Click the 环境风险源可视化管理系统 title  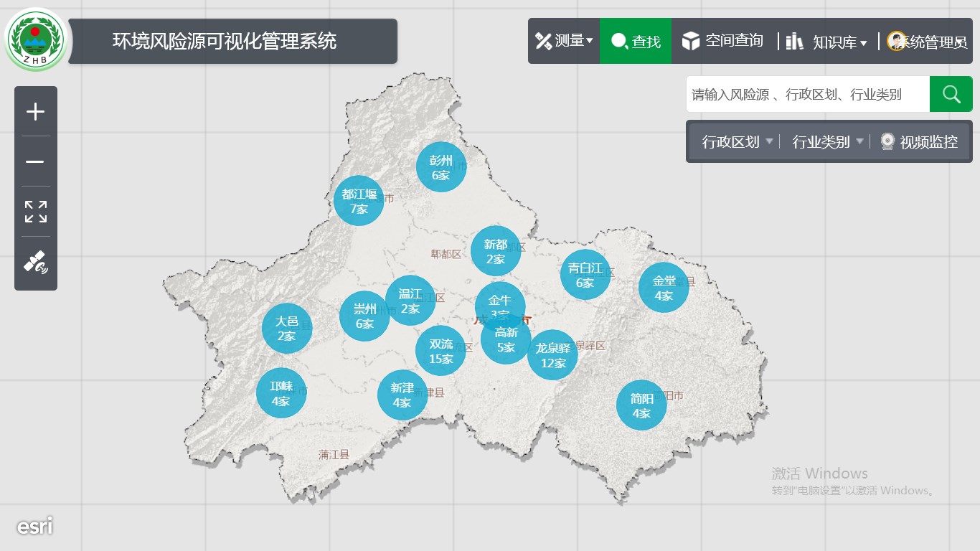click(x=225, y=40)
